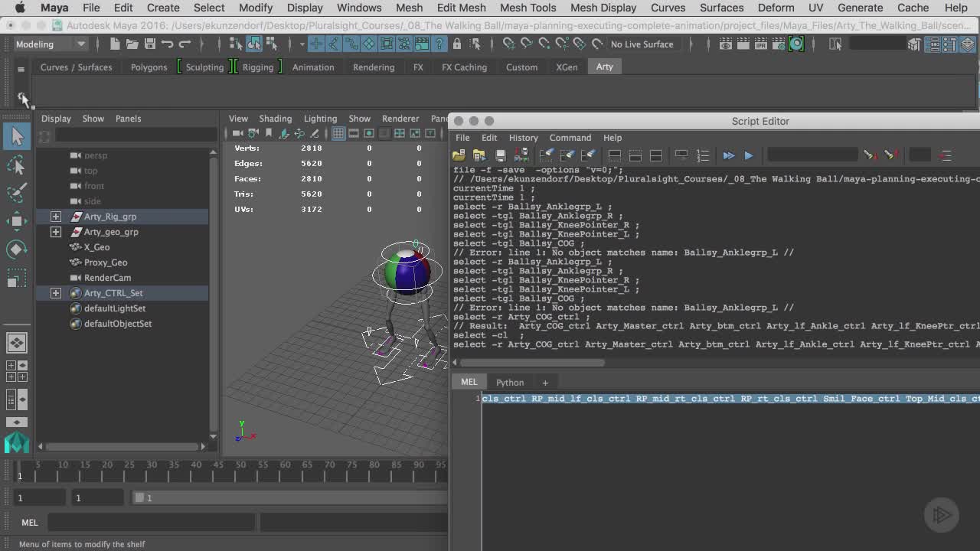Add a new script tab with plus
This screenshot has height=551, width=980.
[x=545, y=383]
